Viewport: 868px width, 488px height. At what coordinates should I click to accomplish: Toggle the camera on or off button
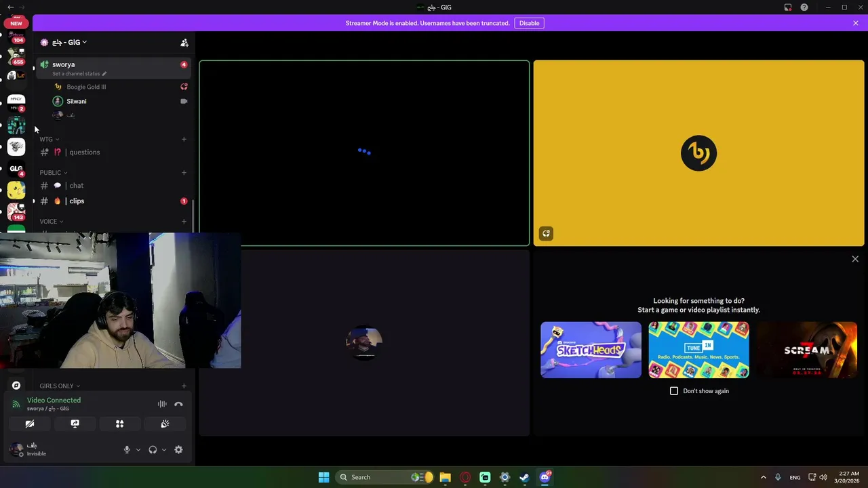(x=30, y=424)
